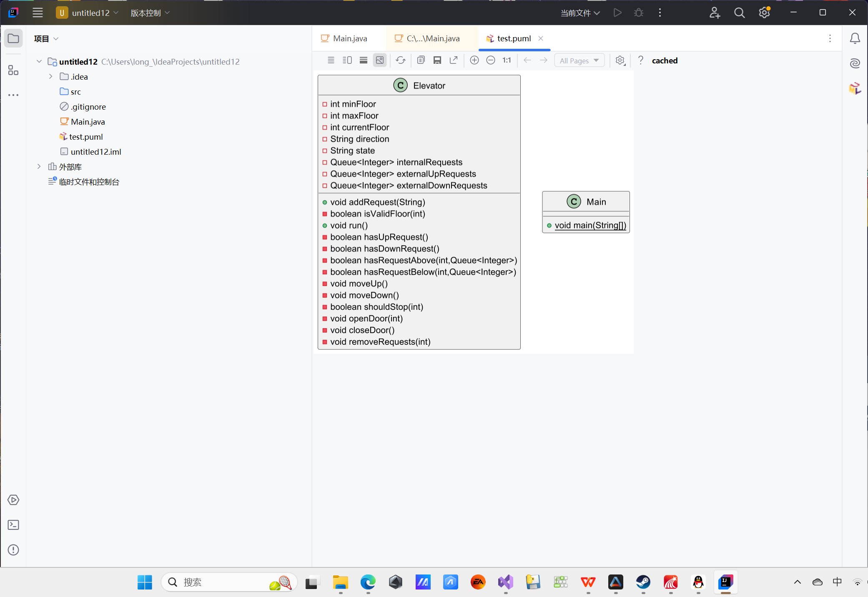The height and width of the screenshot is (597, 868).
Task: Click the save diagram floppy icon
Action: pyautogui.click(x=437, y=60)
